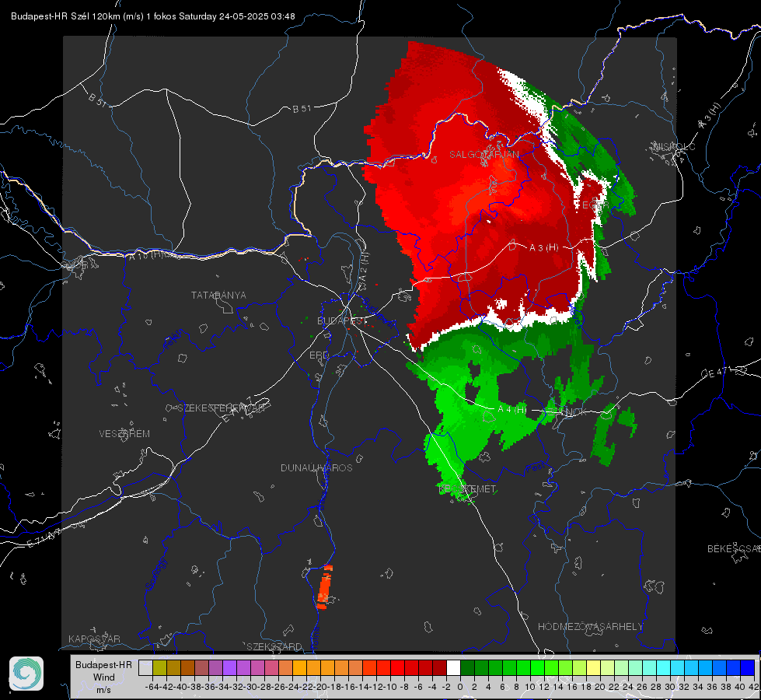
Task: Click the KAPOSVÁR city label
Action: tap(94, 639)
